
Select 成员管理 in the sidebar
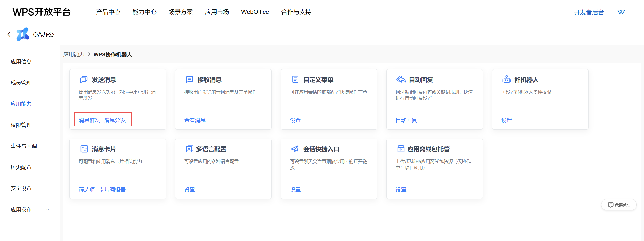(21, 83)
